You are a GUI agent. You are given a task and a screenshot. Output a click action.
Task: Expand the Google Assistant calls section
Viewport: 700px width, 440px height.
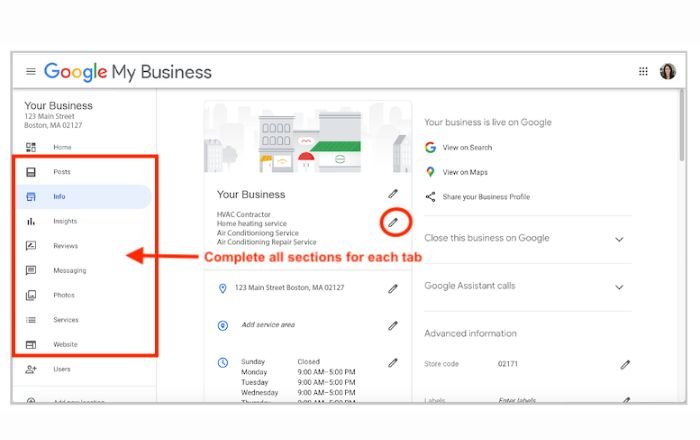tap(619, 287)
